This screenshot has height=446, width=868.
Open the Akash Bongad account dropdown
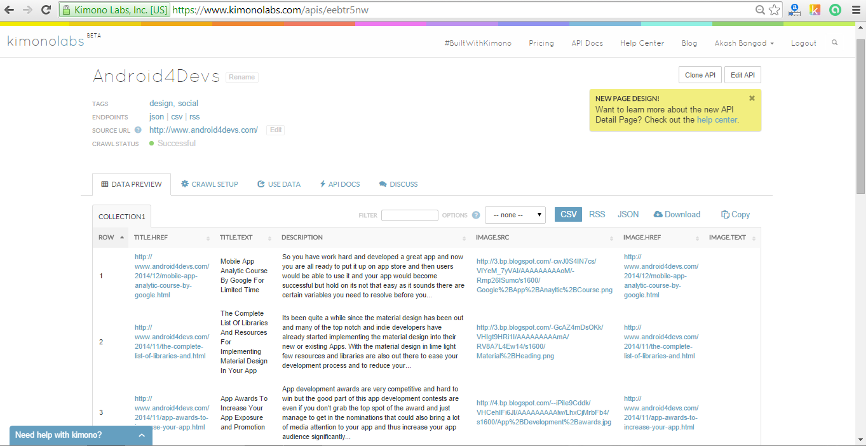744,43
